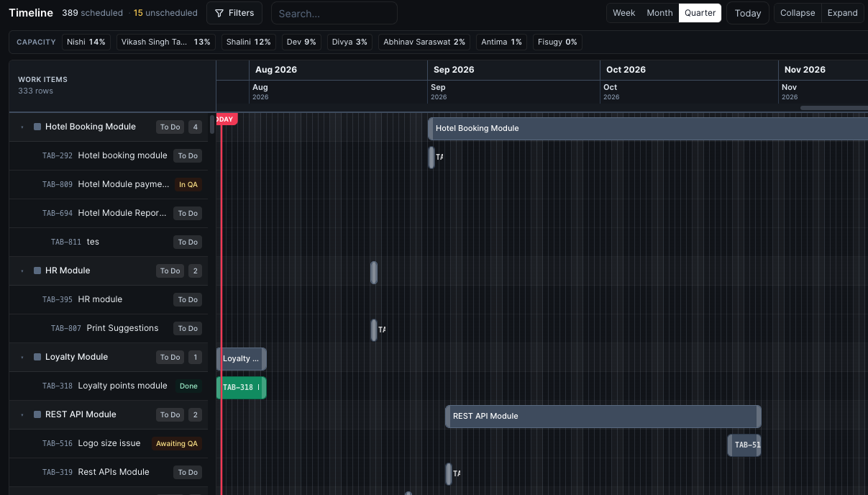
Task: Click the Oct 2026 month header
Action: coord(626,70)
